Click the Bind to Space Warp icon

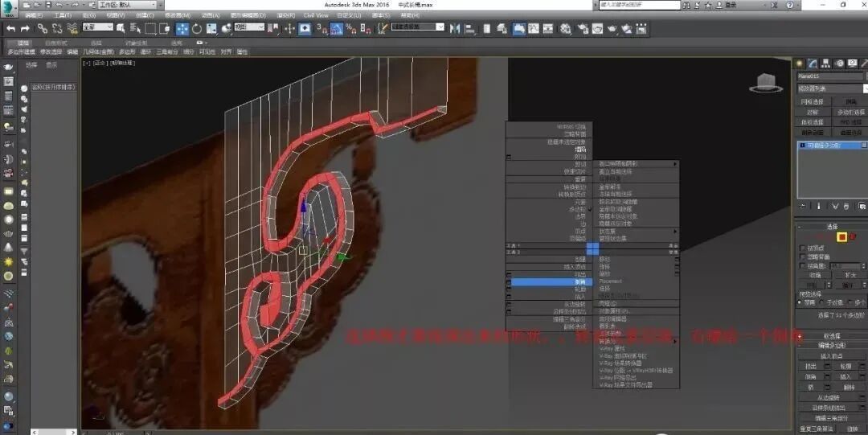point(72,29)
